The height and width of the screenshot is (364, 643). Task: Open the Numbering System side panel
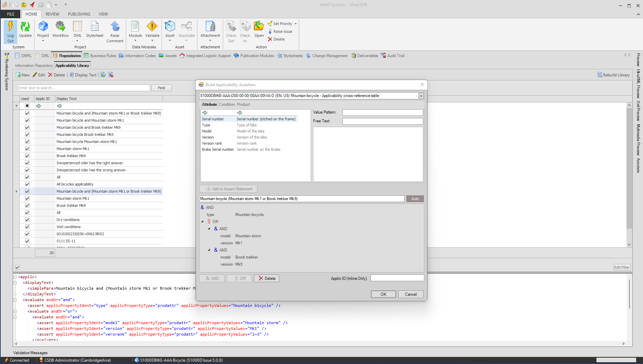[x=6, y=72]
